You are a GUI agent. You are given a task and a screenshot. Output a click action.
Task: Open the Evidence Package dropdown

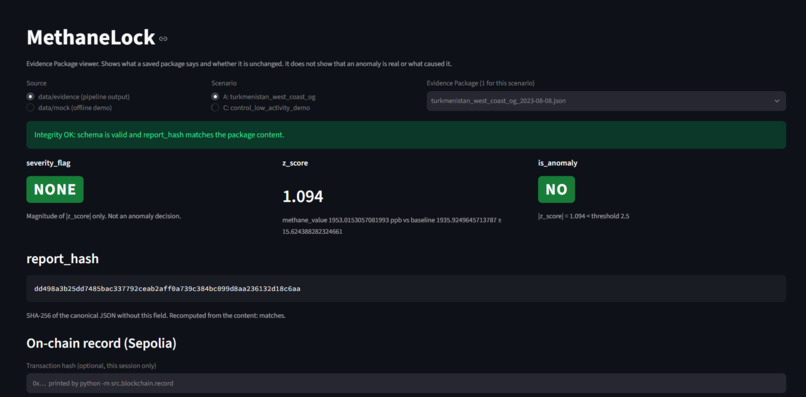[x=606, y=101]
